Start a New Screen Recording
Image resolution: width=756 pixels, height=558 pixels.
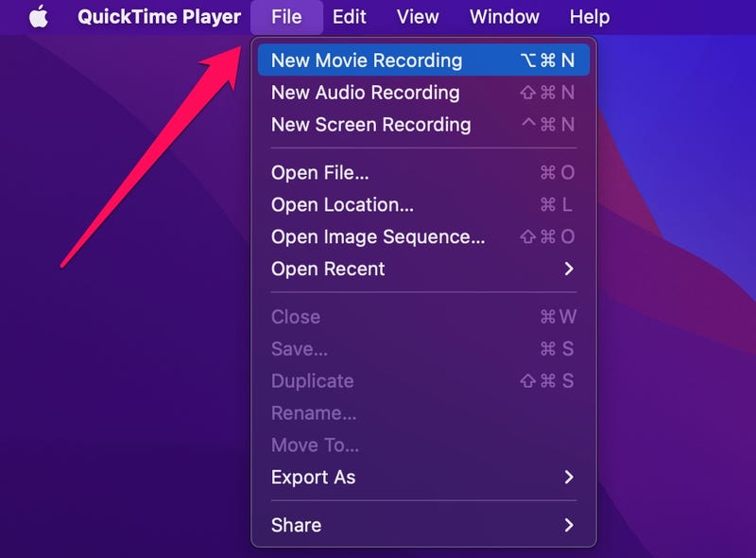(370, 125)
